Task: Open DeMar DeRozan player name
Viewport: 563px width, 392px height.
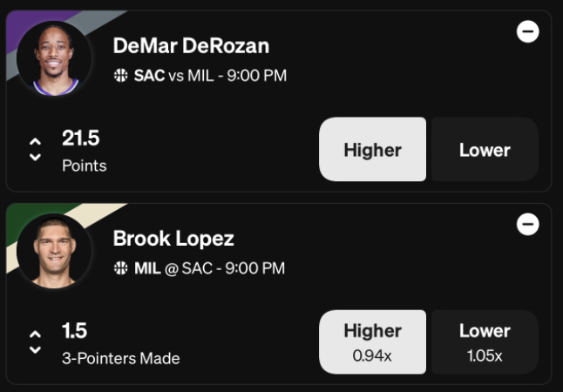Action: [191, 46]
